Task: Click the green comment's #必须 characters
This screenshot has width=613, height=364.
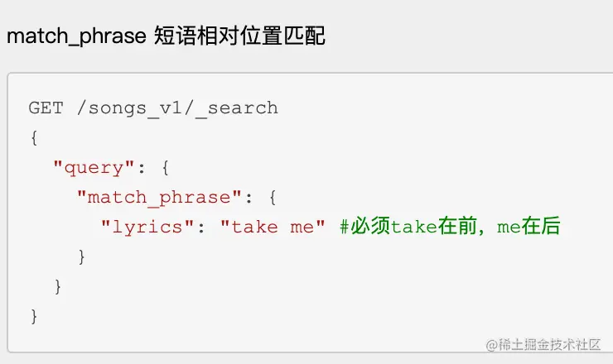Action: pos(364,227)
